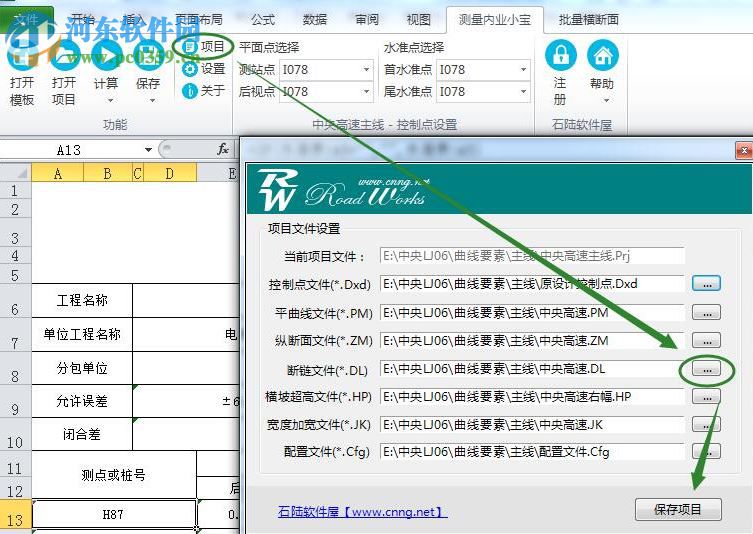Open the 测站点 combo box
This screenshot has height=534, width=753.
point(326,70)
